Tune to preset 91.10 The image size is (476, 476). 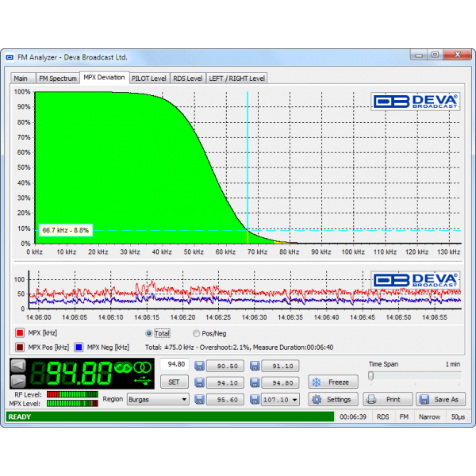tap(281, 366)
